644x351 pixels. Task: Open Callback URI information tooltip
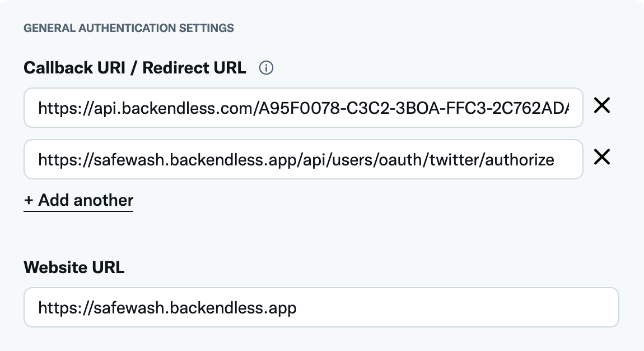[267, 68]
